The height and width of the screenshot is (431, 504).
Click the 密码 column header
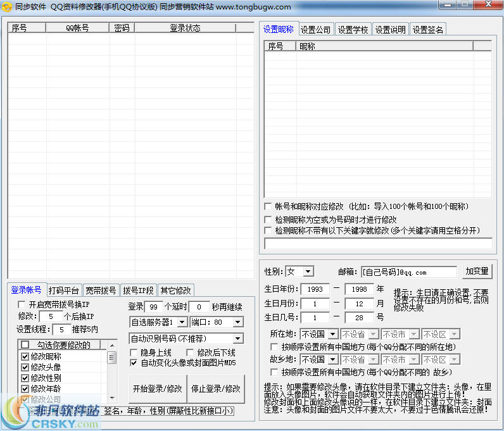[122, 28]
